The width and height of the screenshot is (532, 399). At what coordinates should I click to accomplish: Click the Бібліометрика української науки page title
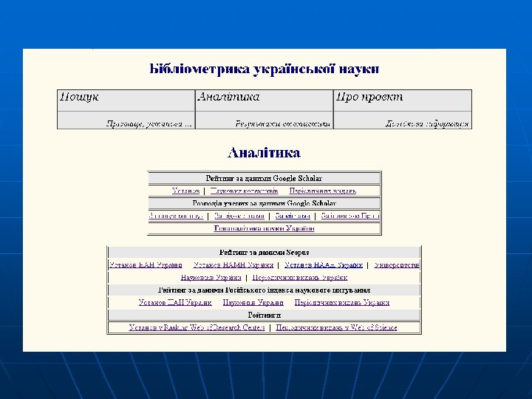265,69
